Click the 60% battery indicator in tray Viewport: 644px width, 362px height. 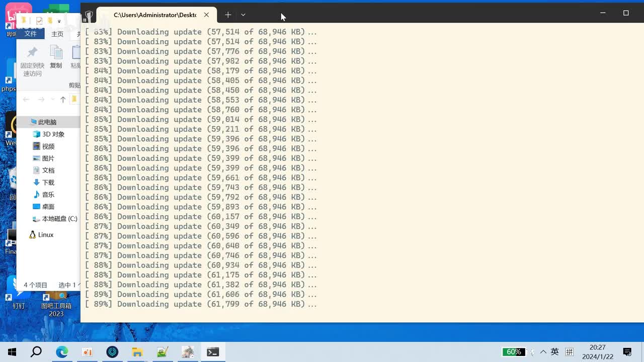[x=514, y=352]
